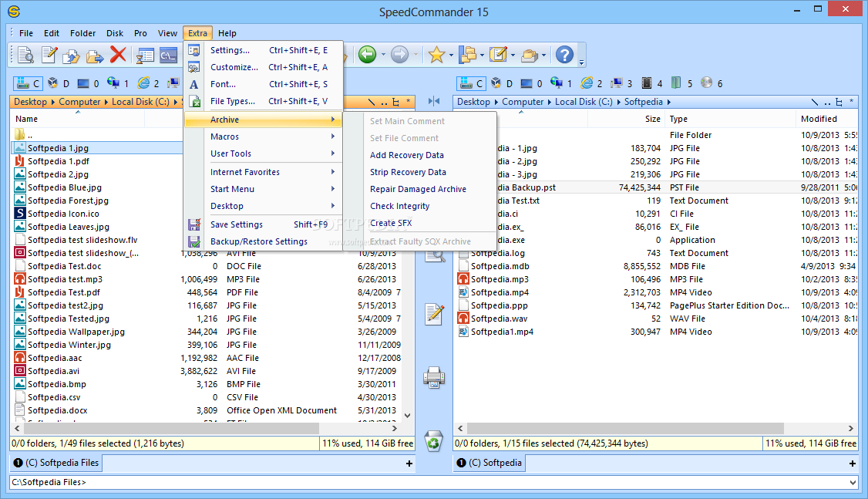Viewport: 868px width, 499px height.
Task: Click the grey forward arrow
Action: (399, 54)
